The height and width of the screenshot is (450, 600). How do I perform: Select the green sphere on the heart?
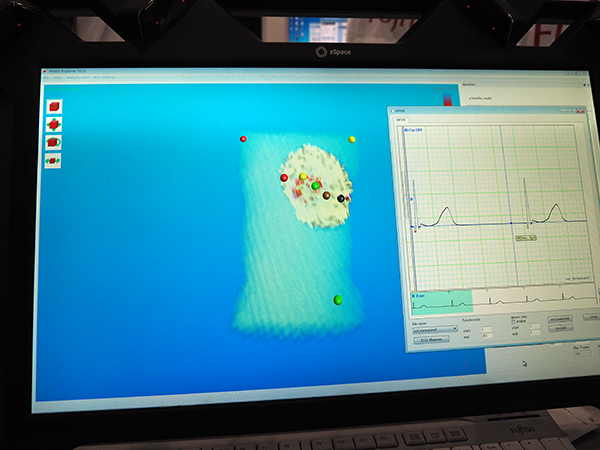316,185
